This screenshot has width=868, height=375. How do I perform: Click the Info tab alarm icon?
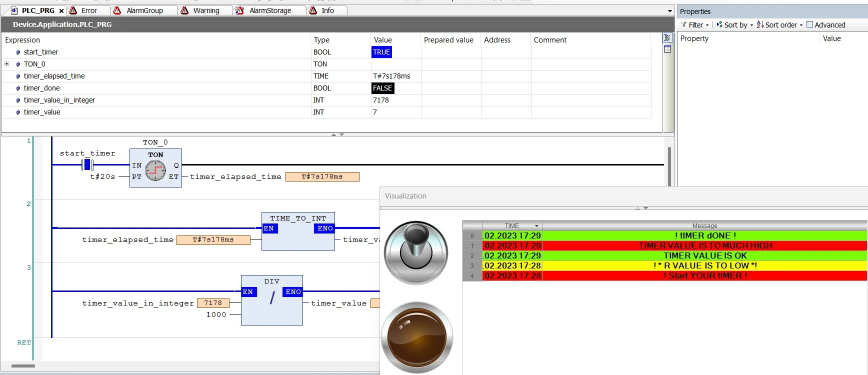coord(313,10)
